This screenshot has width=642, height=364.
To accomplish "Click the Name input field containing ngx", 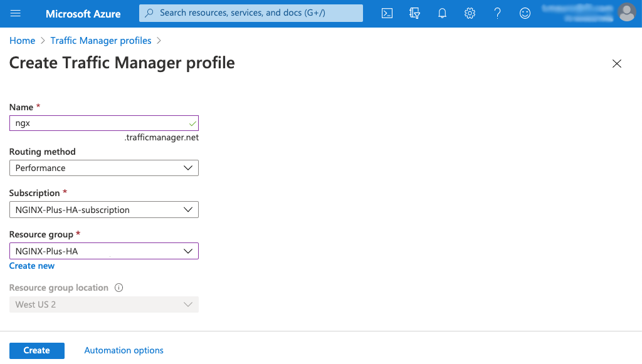I will pyautogui.click(x=104, y=123).
